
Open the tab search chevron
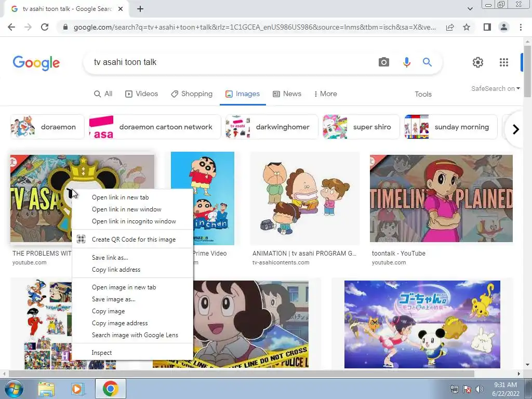pyautogui.click(x=470, y=9)
